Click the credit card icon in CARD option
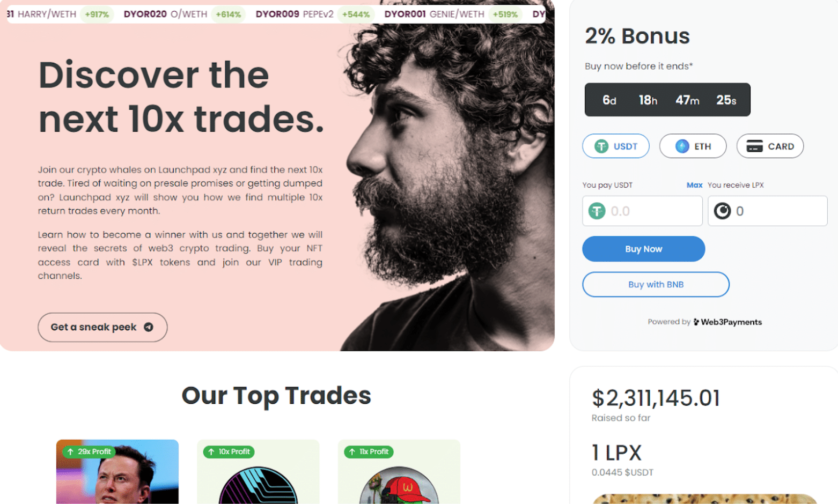Screen dimensions: 838x504 click(x=754, y=146)
